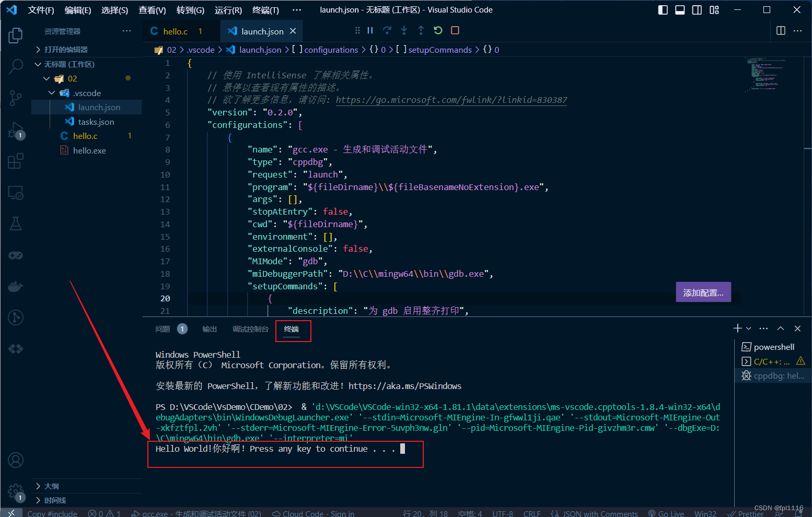The width and height of the screenshot is (812, 517).
Task: Open the Explorer view in activity bar
Action: click(x=16, y=36)
